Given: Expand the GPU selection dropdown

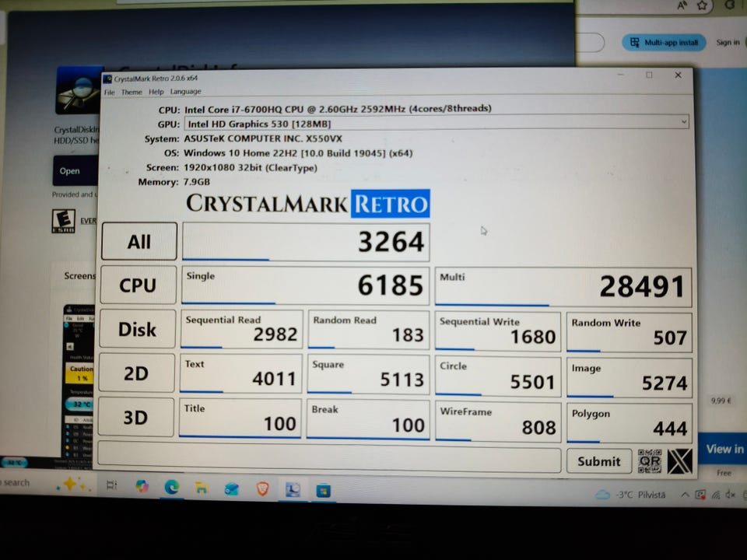Looking at the screenshot, I should pyautogui.click(x=684, y=122).
